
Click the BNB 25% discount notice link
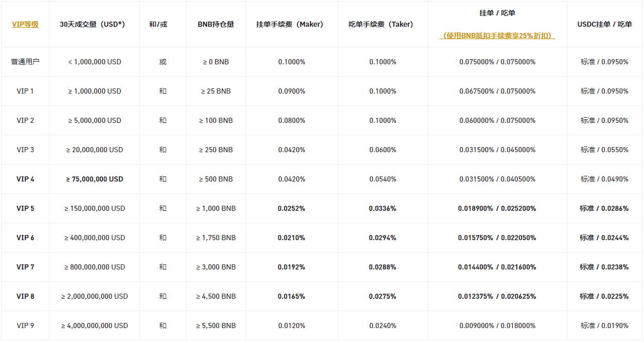[497, 36]
